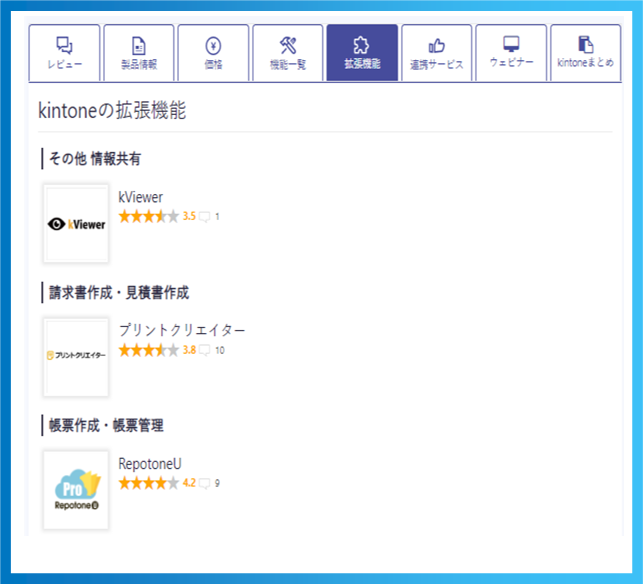Click the プリントクリエイター logo thumbnail
This screenshot has width=643, height=584.
[76, 357]
